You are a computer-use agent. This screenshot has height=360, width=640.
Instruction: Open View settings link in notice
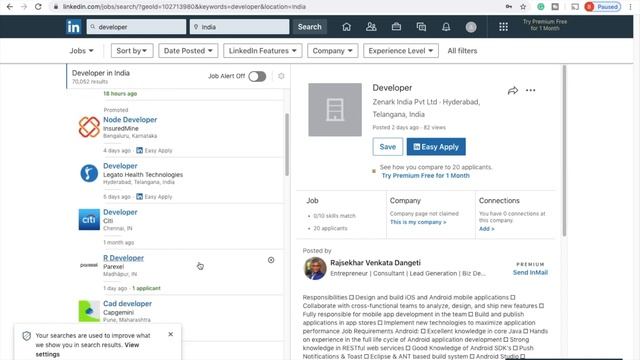coord(87,349)
